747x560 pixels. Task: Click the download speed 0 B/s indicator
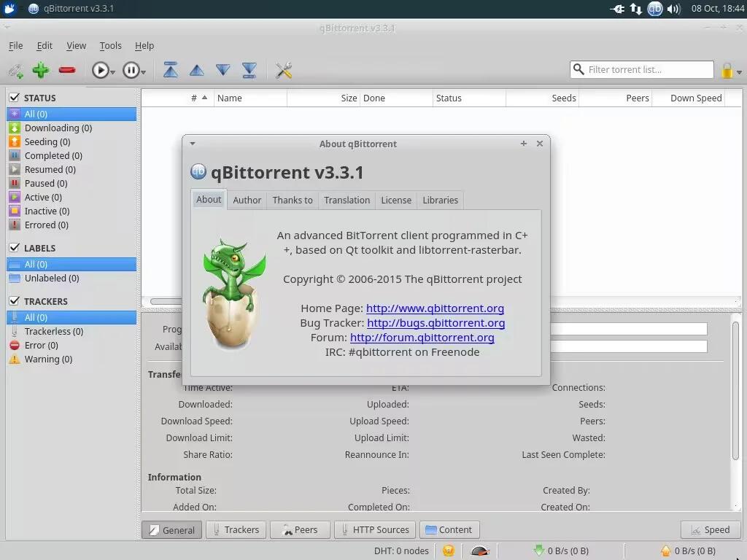561,551
